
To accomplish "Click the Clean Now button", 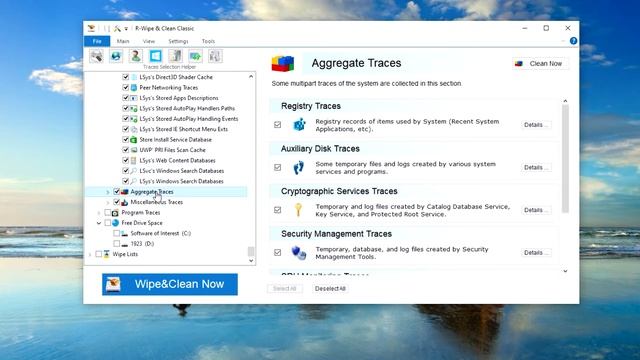I will tap(540, 64).
